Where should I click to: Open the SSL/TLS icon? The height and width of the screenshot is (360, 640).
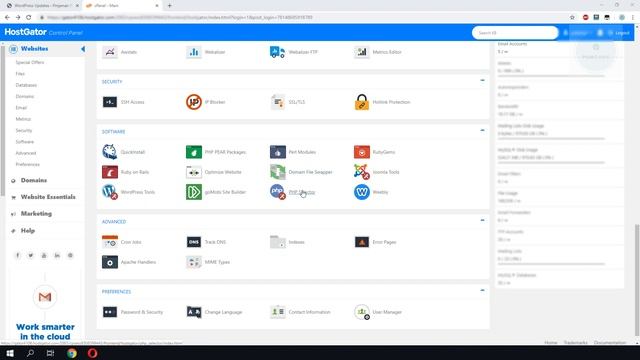(278, 102)
